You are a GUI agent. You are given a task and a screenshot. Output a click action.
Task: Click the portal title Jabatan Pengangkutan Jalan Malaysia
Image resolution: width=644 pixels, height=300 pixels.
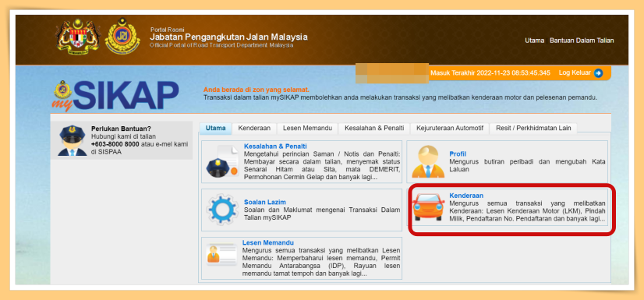pos(228,37)
